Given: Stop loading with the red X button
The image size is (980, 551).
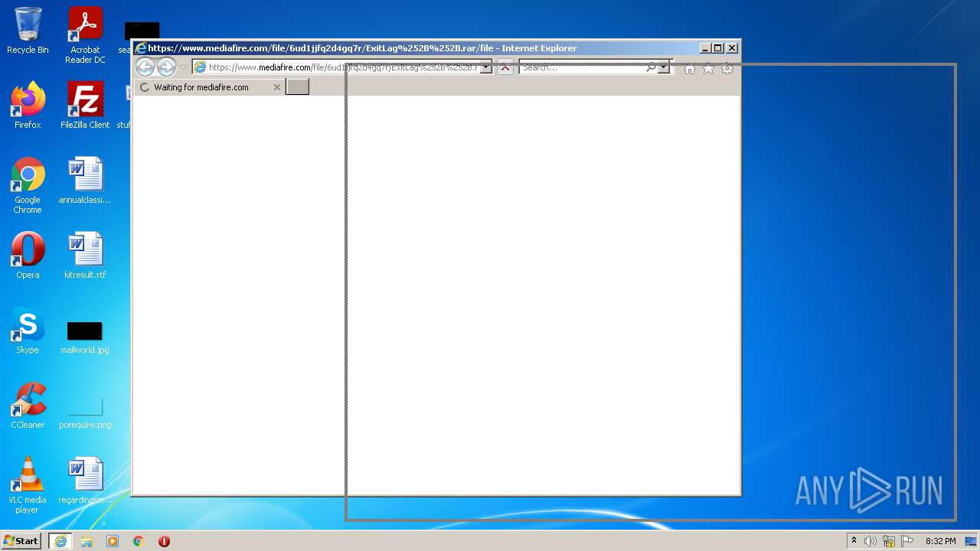Looking at the screenshot, I should click(505, 67).
